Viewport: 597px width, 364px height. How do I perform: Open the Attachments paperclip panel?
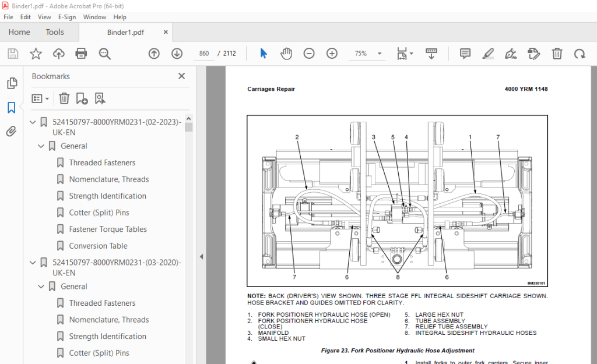point(12,131)
